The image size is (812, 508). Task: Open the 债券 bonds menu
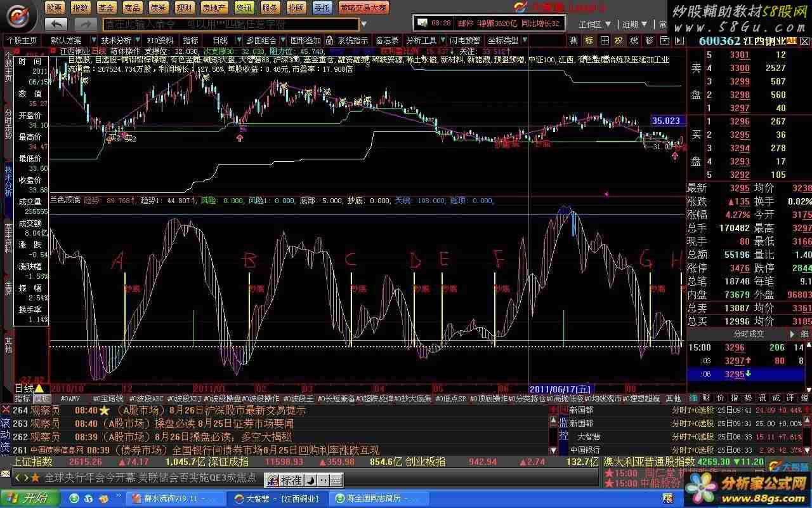tap(158, 8)
